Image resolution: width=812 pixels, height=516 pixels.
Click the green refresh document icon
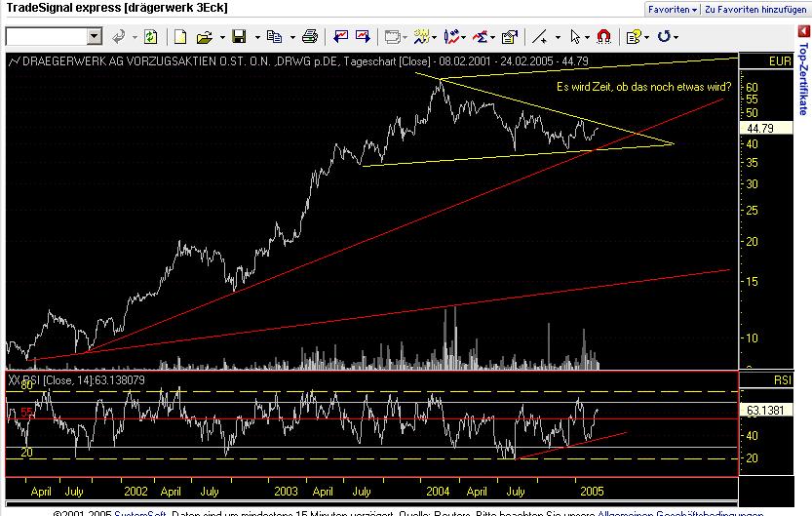(x=151, y=37)
